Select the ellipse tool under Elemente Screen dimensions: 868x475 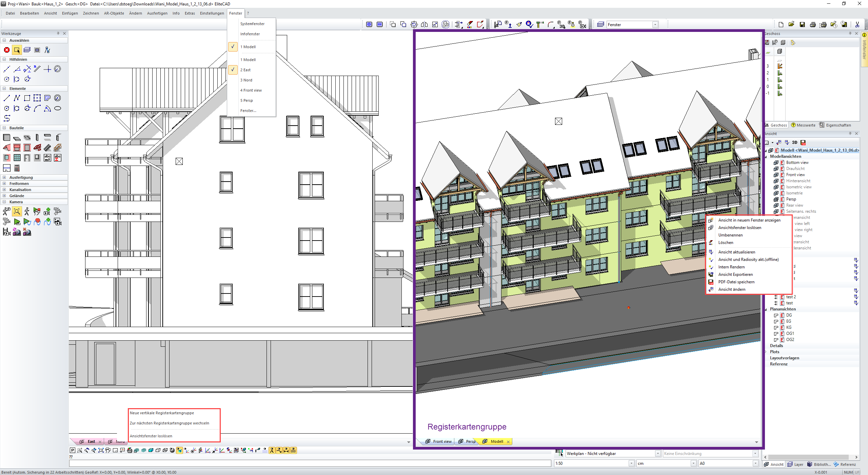(58, 109)
